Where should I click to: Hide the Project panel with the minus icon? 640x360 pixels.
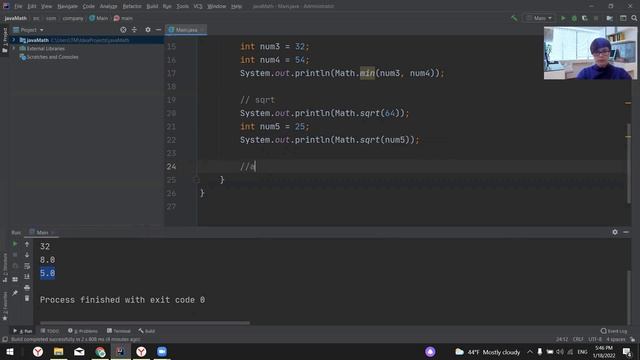[x=158, y=30]
